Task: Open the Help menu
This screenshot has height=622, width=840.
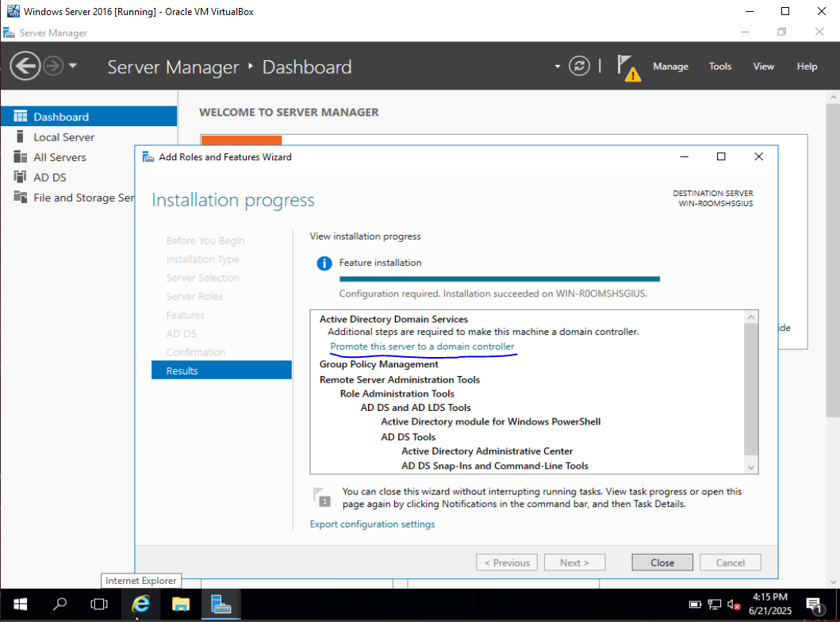Action: 807,67
